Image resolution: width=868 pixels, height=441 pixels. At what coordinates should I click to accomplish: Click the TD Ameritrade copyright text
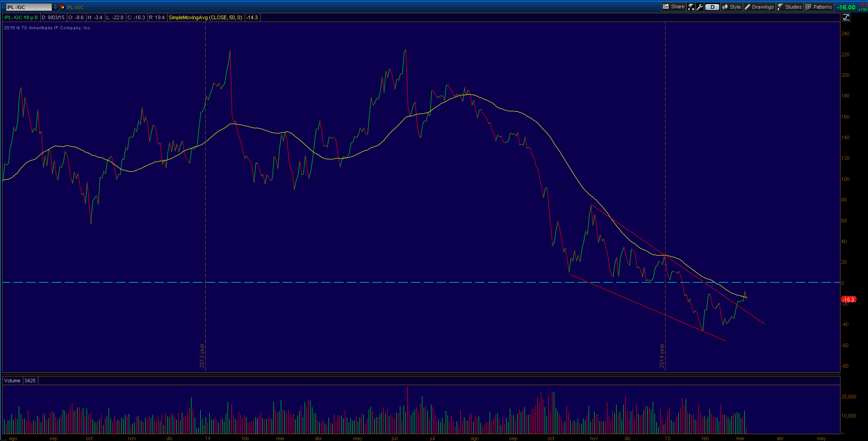pos(48,28)
